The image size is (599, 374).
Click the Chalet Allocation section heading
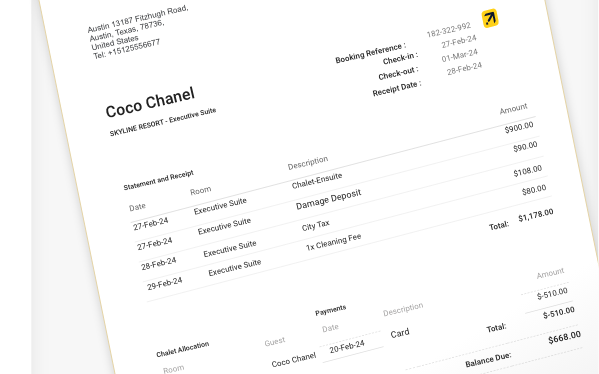[x=183, y=349]
